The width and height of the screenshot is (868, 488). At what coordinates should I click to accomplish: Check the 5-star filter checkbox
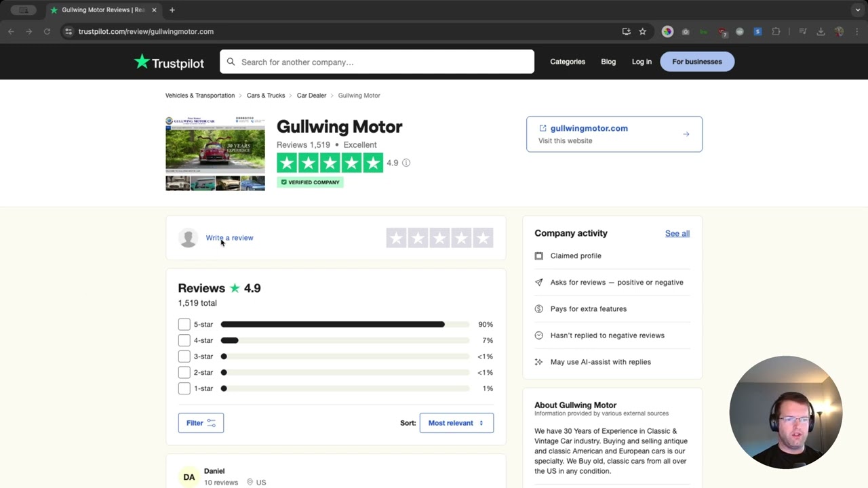click(x=184, y=325)
